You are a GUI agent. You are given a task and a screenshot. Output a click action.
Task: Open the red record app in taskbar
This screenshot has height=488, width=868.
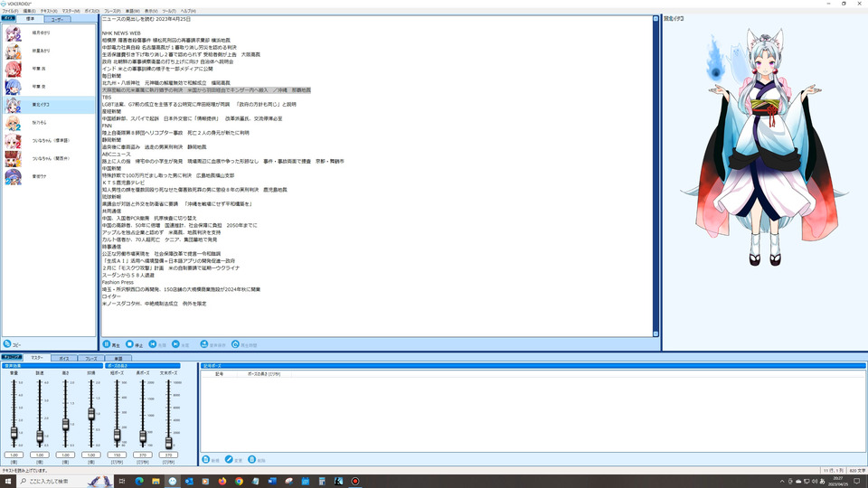[355, 482]
